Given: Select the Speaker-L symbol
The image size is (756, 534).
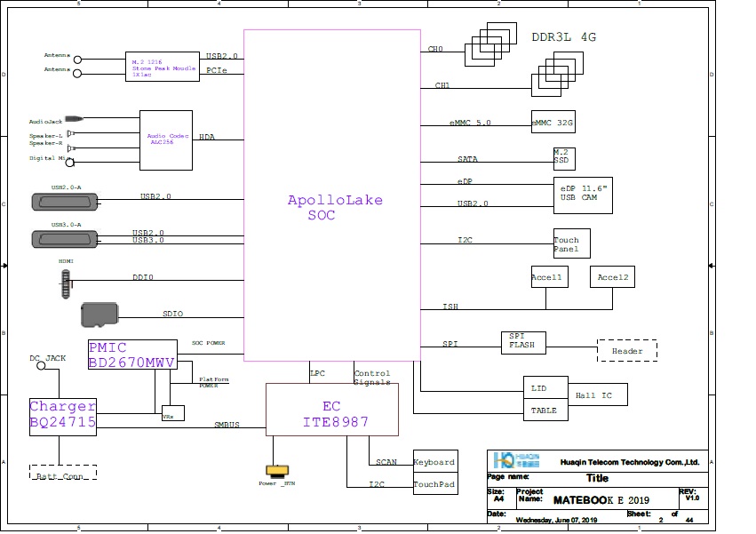Looking at the screenshot, I should pyautogui.click(x=69, y=133).
